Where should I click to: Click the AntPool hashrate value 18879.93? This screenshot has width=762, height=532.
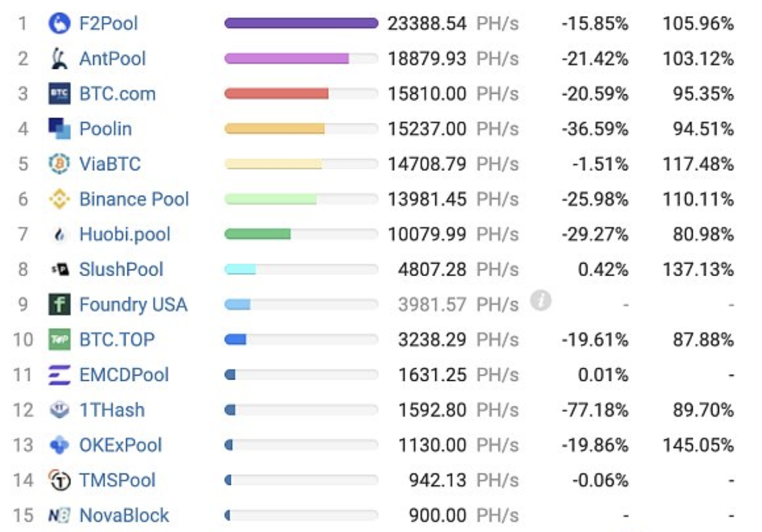coord(427,59)
